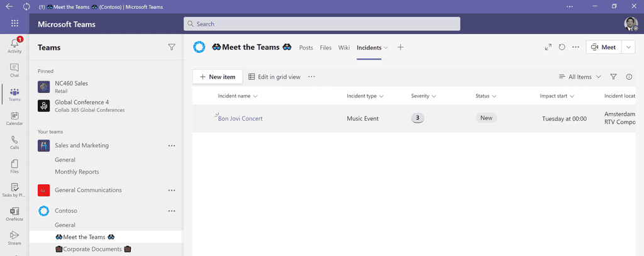Viewport: 644px width, 256px height.
Task: Click Edit in grid view
Action: pos(274,77)
